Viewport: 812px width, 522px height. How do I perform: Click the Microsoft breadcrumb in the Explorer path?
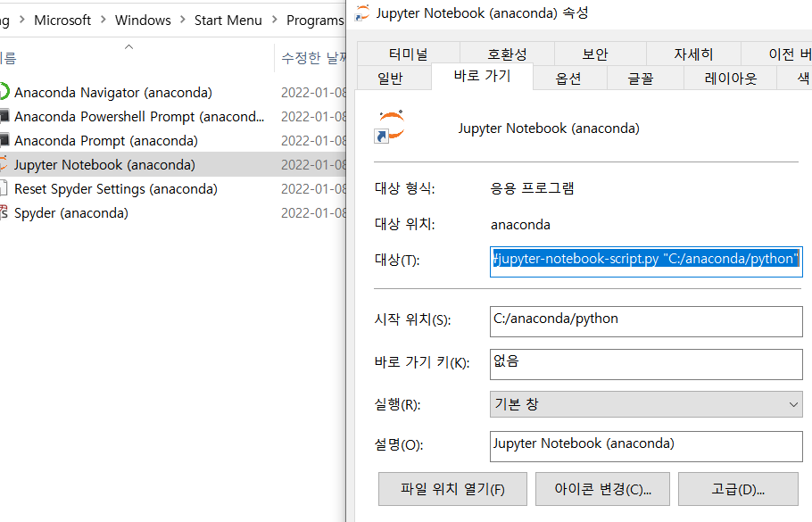click(62, 21)
